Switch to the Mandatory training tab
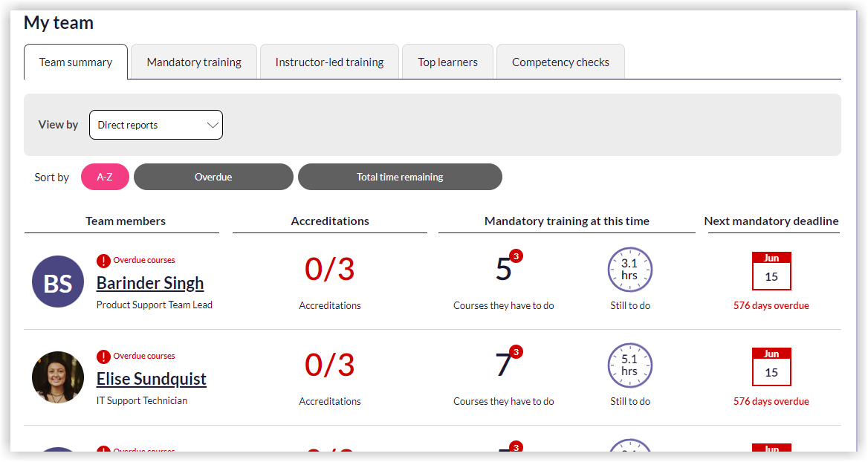This screenshot has height=462, width=868. click(194, 62)
